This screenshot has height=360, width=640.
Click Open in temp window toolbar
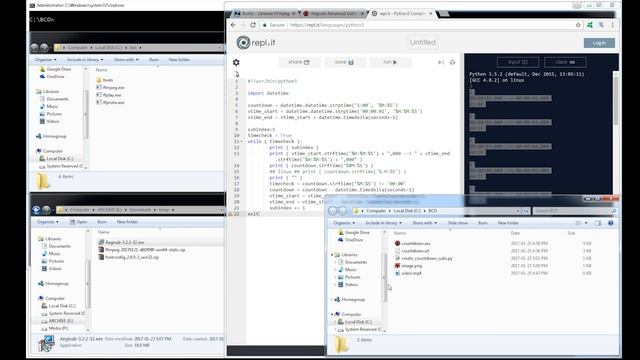tap(78, 222)
